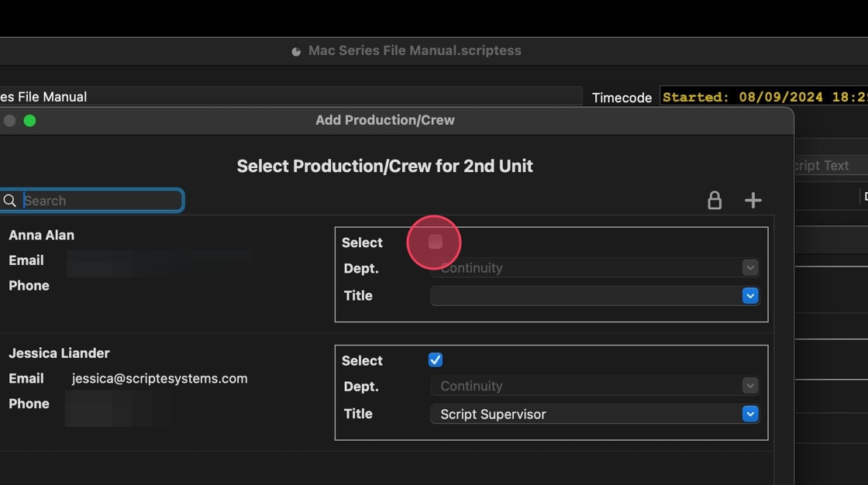Click the magnifier icon in the search box
The height and width of the screenshot is (485, 868).
coord(10,201)
